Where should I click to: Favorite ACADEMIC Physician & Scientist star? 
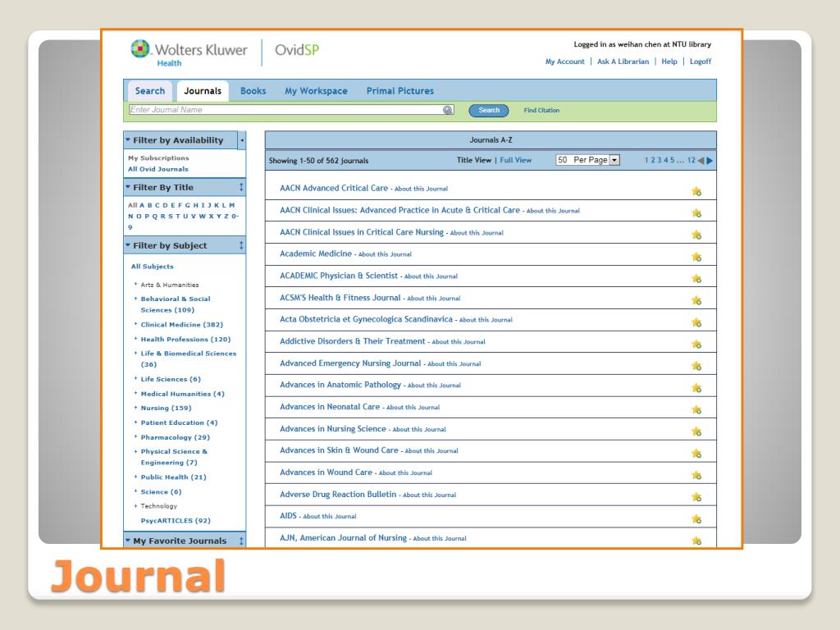[x=696, y=279]
